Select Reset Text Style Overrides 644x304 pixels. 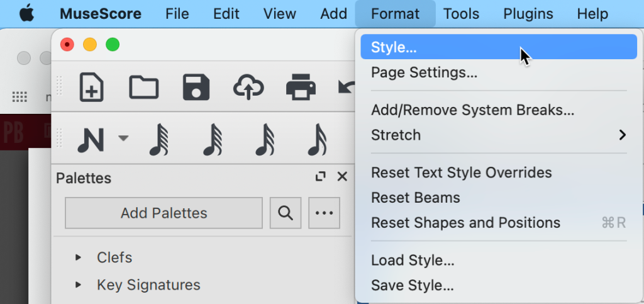499,172
